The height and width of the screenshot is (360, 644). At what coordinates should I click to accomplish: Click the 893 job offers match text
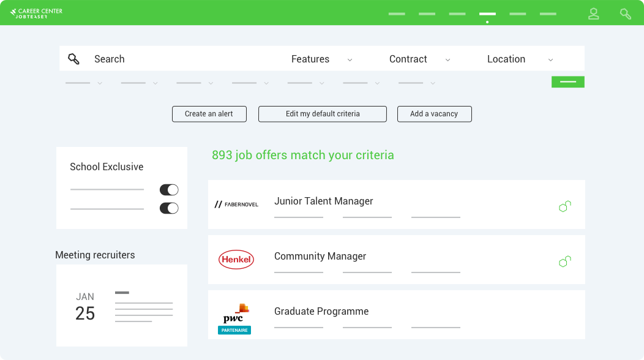point(302,155)
